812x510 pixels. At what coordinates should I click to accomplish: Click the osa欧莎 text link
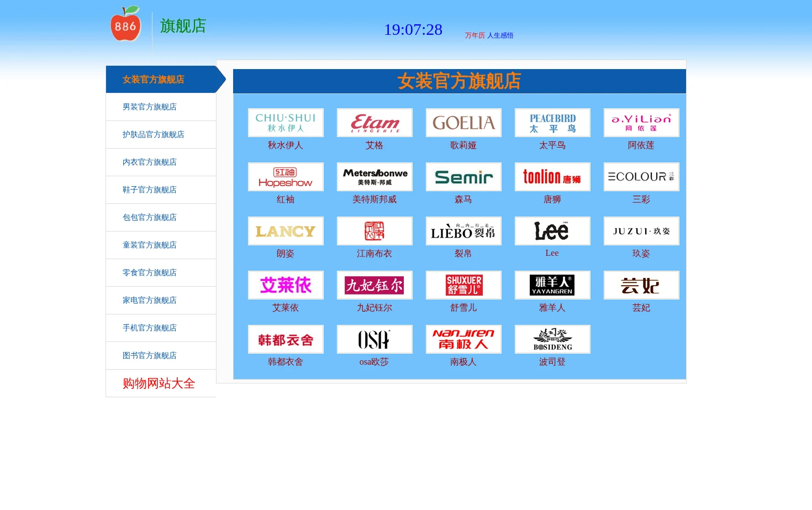click(375, 362)
